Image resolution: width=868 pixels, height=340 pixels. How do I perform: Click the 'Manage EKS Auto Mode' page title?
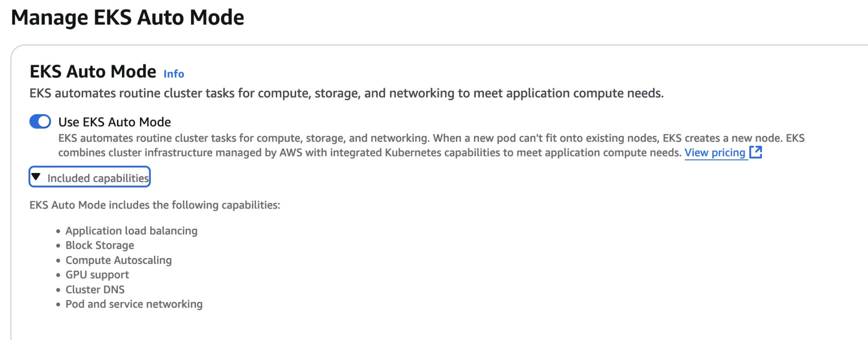(x=127, y=18)
